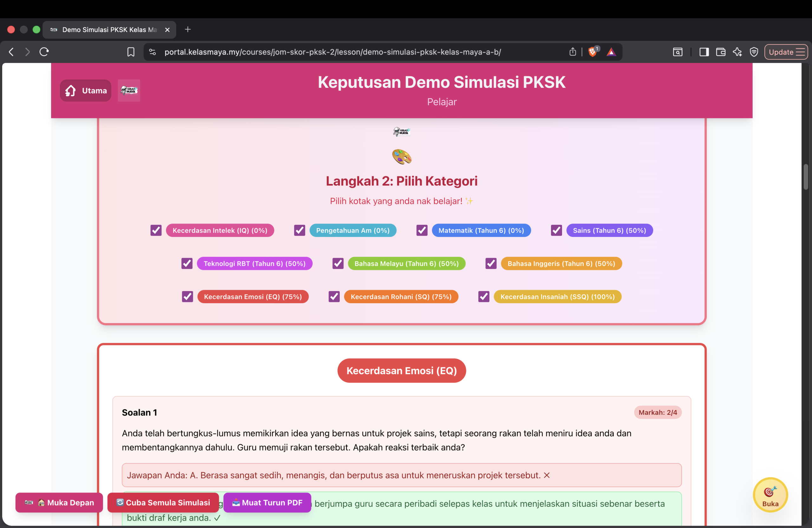Click the Langkah 2: Pilih Kategori heading
The height and width of the screenshot is (528, 812).
[402, 181]
